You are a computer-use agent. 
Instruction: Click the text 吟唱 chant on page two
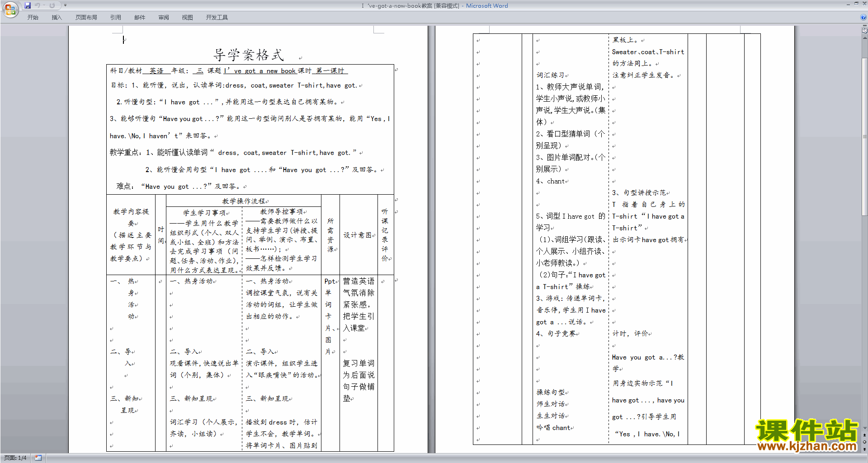click(x=554, y=427)
